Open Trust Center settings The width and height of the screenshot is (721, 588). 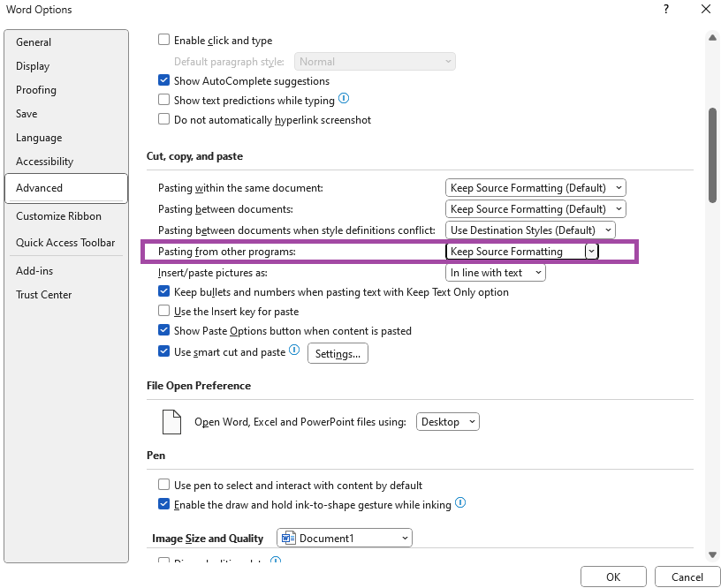[66, 295]
